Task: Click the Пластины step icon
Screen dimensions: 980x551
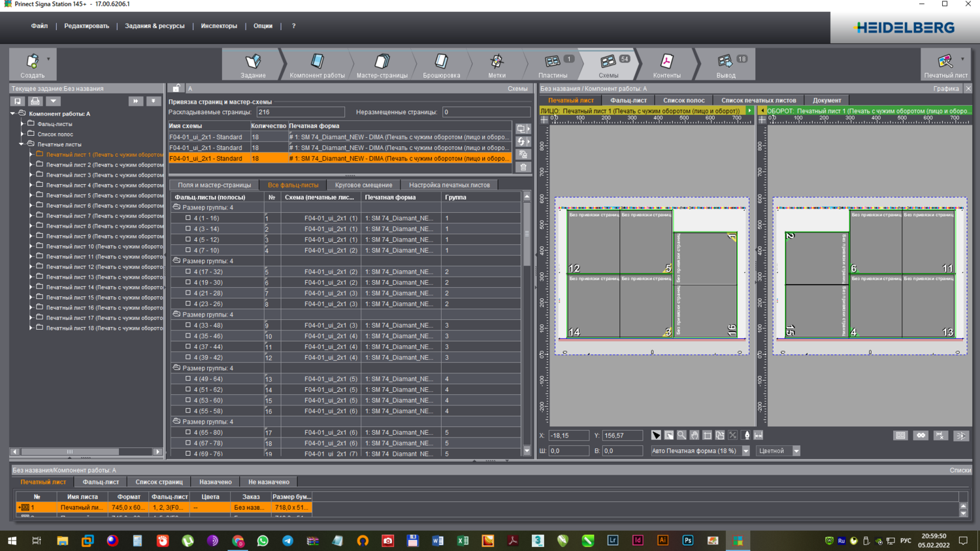Action: (x=553, y=61)
